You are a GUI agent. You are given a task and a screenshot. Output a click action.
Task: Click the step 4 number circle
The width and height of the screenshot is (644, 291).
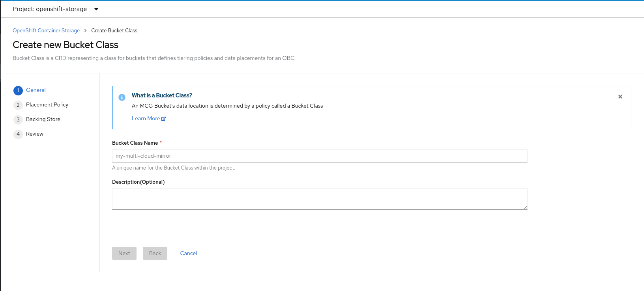tap(18, 134)
